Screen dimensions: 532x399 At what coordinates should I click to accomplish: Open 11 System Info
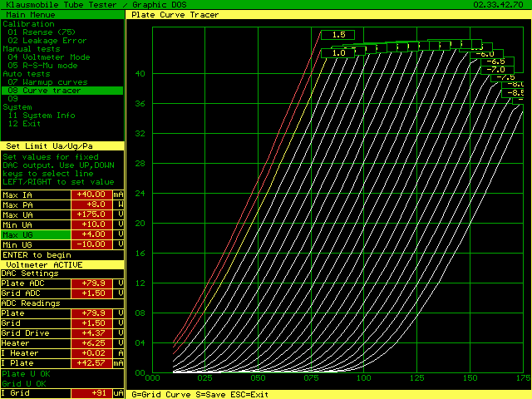(42, 116)
